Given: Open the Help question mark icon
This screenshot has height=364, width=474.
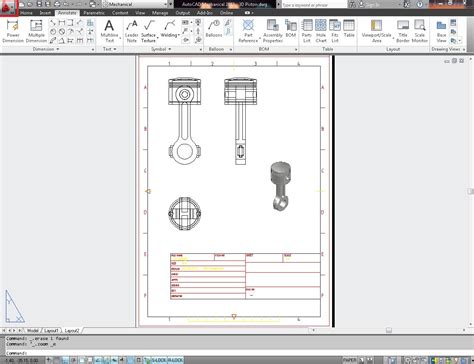Looking at the screenshot, I should pos(420,4).
